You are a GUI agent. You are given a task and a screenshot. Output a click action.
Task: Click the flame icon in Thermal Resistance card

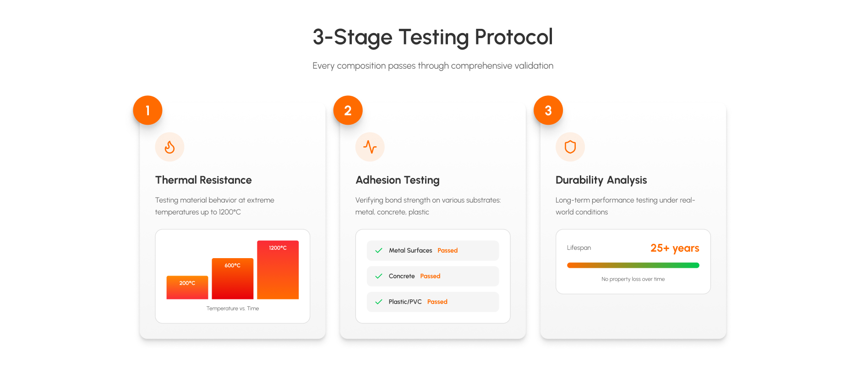click(169, 147)
